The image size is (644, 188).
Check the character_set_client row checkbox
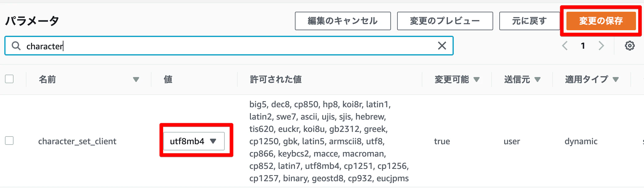point(9,141)
